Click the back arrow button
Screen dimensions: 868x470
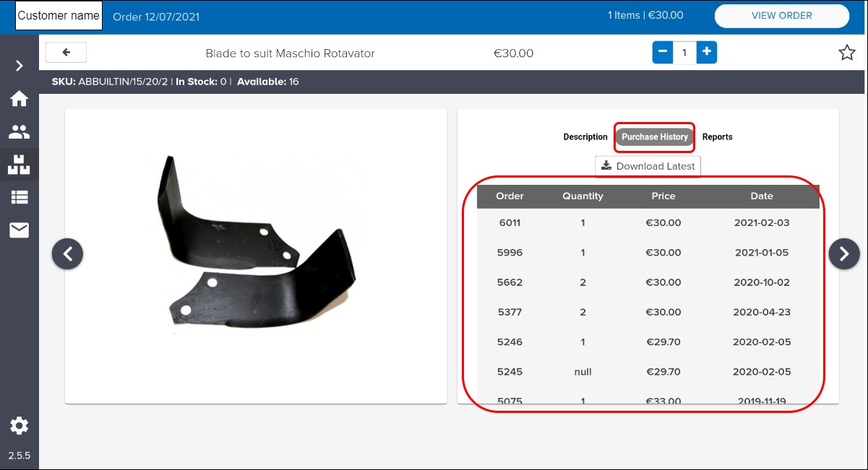tap(66, 53)
